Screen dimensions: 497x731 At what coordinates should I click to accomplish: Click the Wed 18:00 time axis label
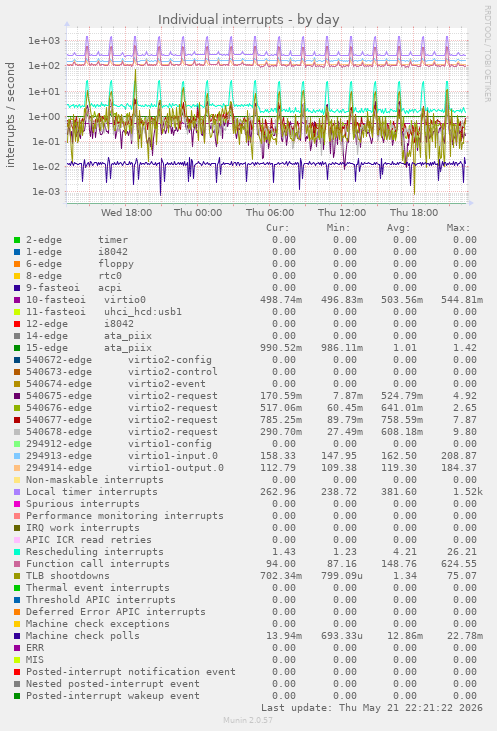[126, 213]
